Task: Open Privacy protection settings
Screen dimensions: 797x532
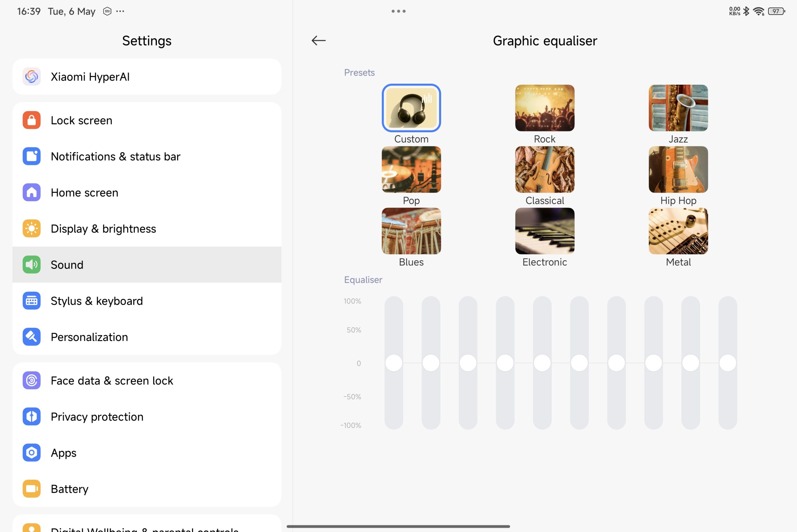Action: pos(97,417)
